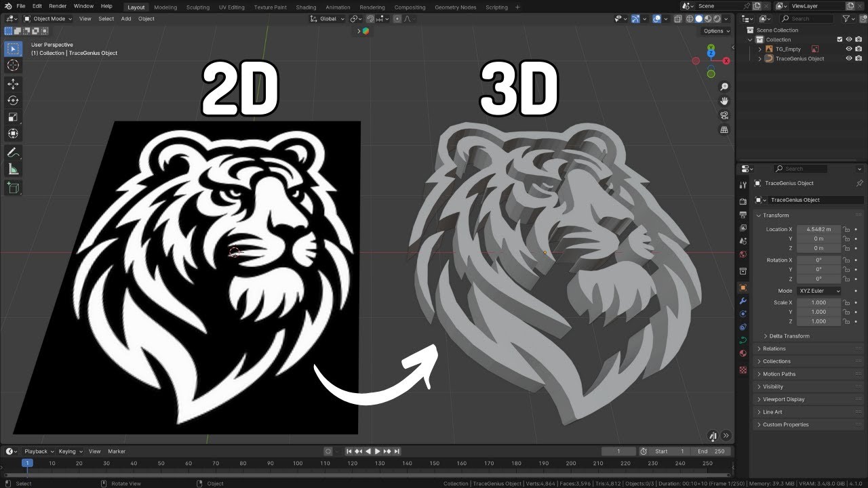Uncheck the Collection exclude checkbox
This screenshot has width=868, height=488.
click(x=840, y=39)
